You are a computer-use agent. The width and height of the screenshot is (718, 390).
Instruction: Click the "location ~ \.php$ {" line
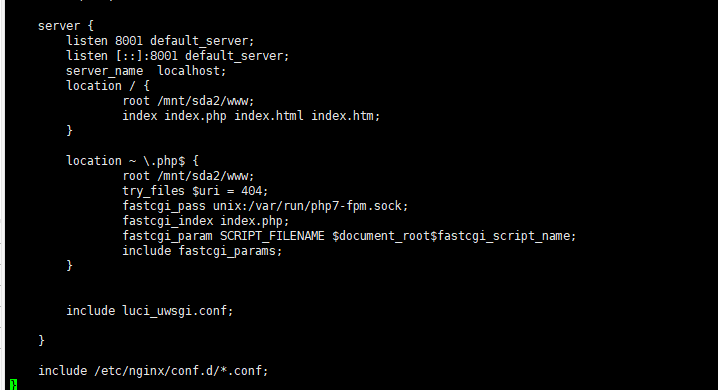click(132, 161)
